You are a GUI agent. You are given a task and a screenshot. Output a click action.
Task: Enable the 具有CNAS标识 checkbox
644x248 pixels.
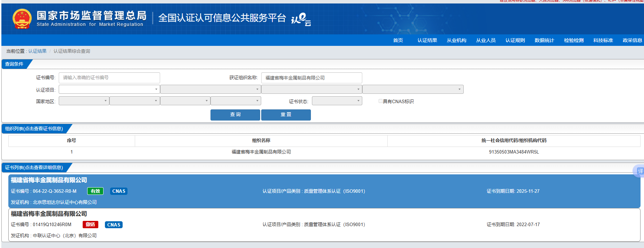pyautogui.click(x=380, y=101)
